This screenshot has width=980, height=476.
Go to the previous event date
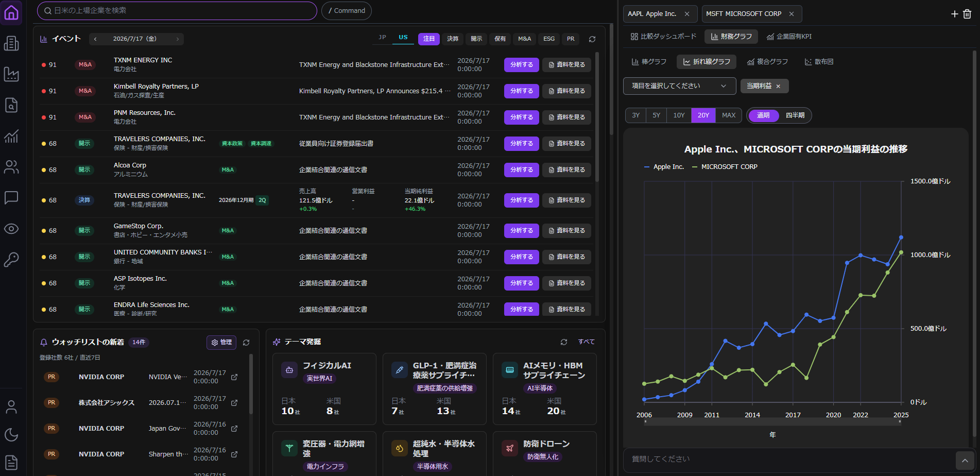pyautogui.click(x=95, y=39)
